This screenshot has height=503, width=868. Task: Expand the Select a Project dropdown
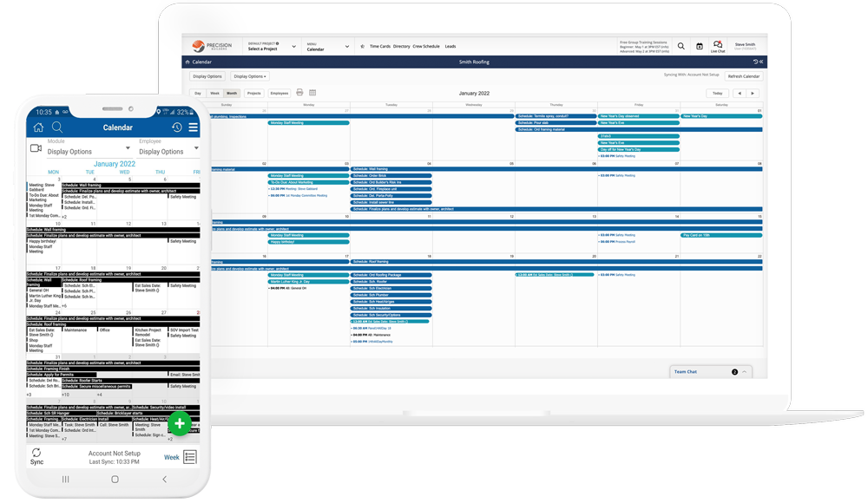(271, 47)
